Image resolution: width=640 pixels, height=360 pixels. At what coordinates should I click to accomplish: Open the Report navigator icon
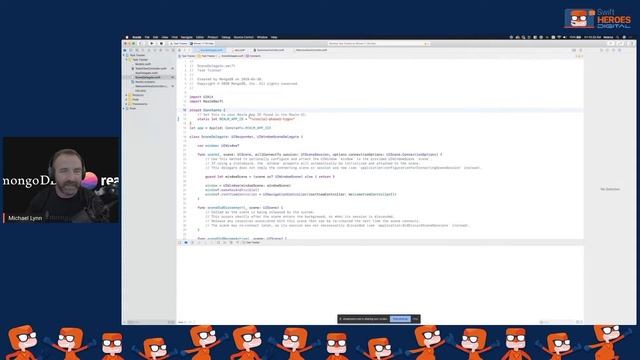(x=173, y=50)
